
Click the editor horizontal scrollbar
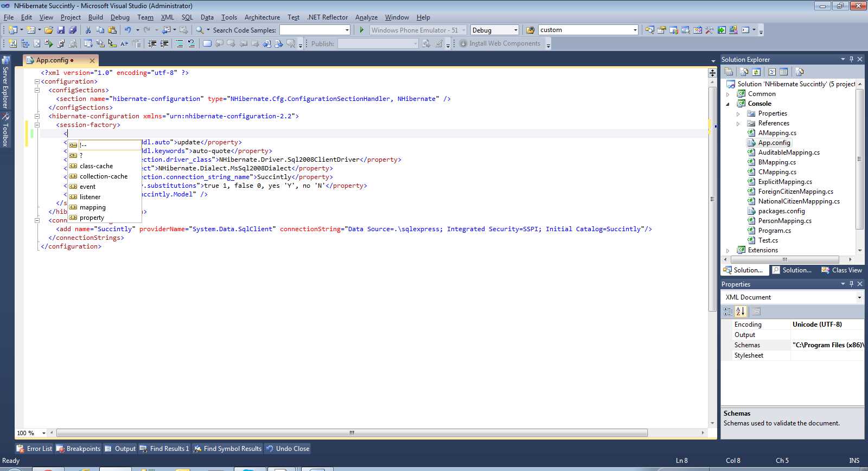coord(352,433)
